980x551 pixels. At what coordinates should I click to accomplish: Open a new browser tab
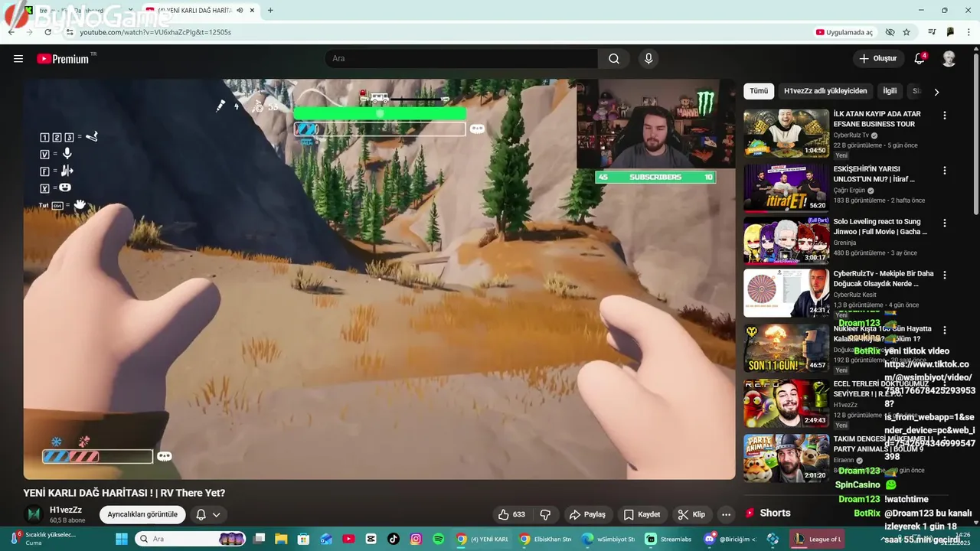(x=270, y=10)
